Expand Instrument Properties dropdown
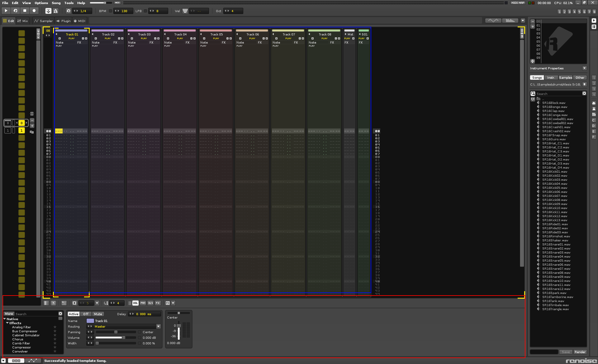598x364 pixels. pyautogui.click(x=584, y=68)
